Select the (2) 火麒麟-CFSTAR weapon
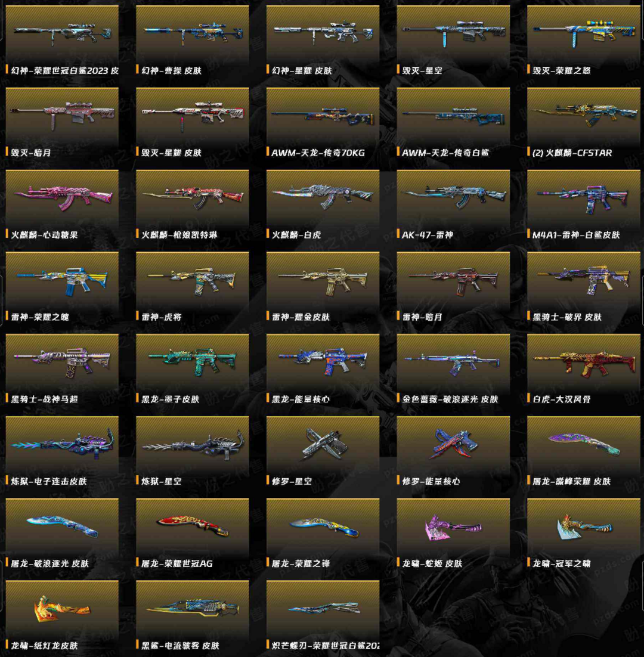The height and width of the screenshot is (657, 644). (583, 123)
